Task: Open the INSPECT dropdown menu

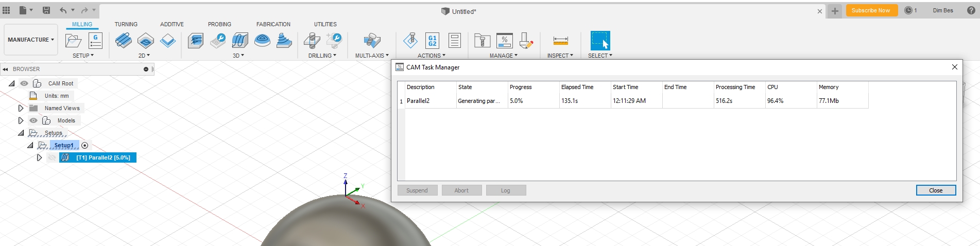Action: pyautogui.click(x=560, y=56)
